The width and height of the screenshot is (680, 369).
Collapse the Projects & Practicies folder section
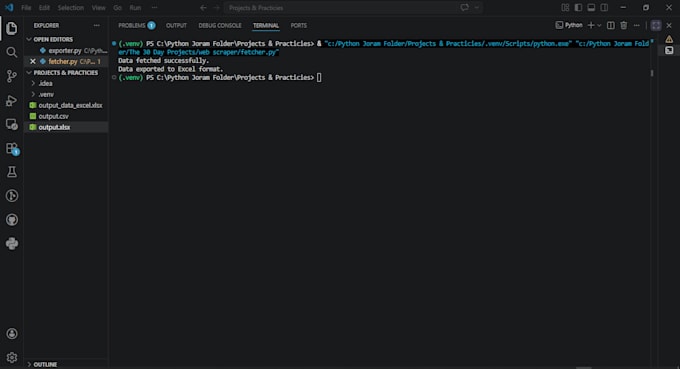click(29, 72)
